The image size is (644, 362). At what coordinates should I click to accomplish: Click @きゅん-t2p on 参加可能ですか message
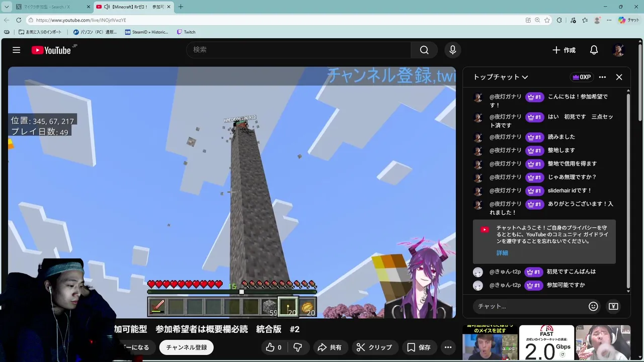tap(505, 285)
